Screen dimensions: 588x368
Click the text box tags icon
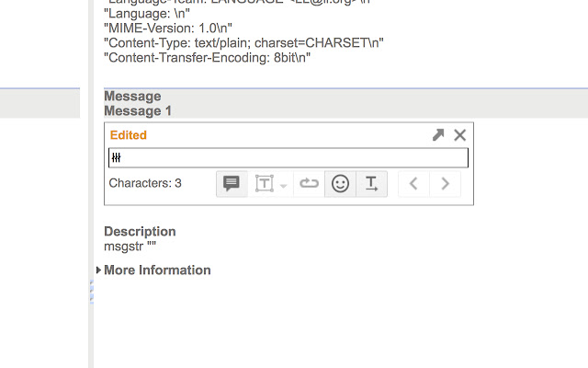coord(265,184)
